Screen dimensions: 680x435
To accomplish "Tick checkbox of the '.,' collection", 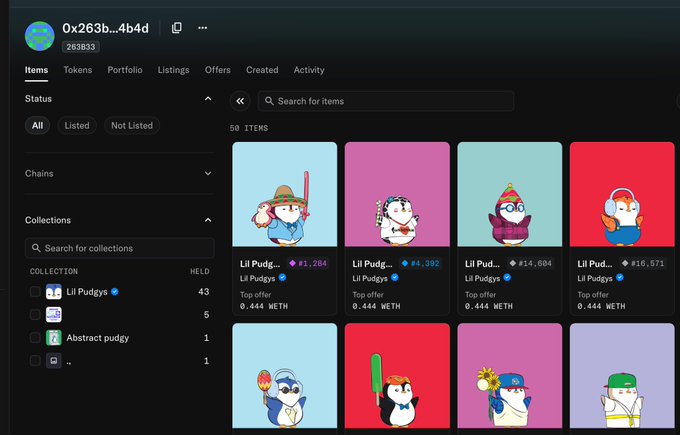I will coord(35,360).
